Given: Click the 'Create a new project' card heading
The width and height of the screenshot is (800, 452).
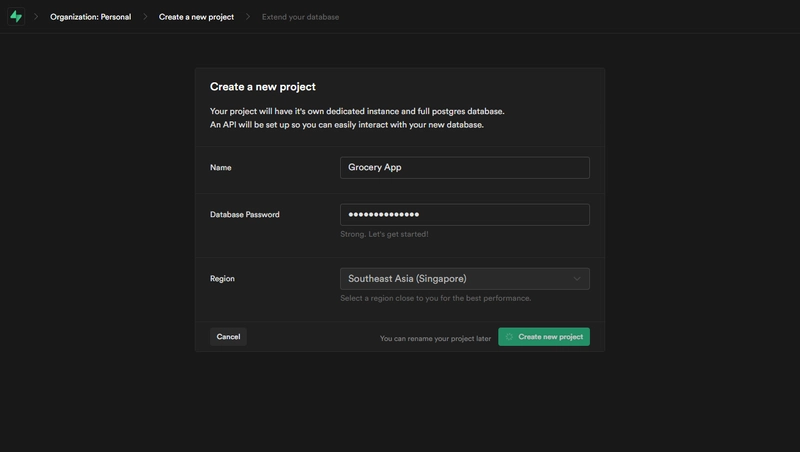Looking at the screenshot, I should pos(263,87).
